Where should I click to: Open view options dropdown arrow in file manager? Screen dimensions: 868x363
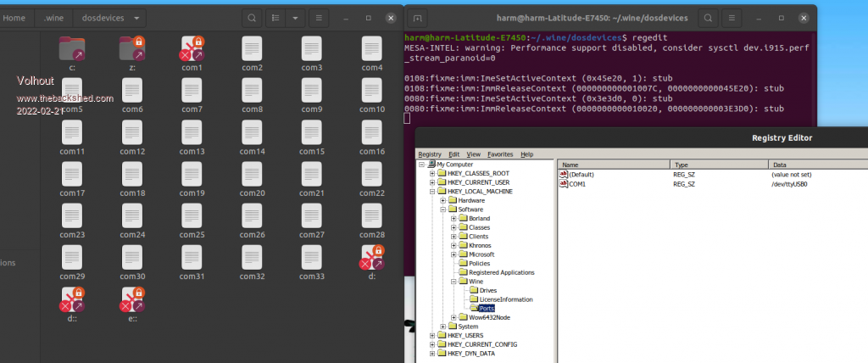tap(294, 18)
